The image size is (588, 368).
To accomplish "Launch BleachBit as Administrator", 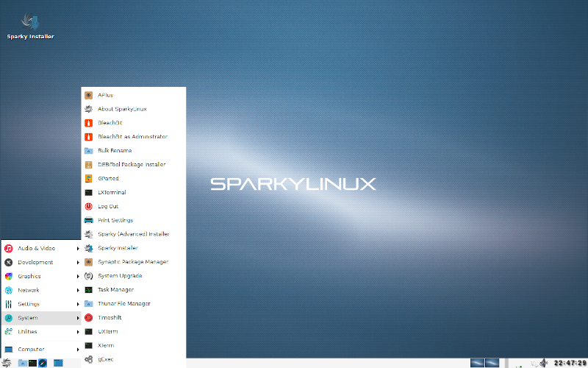I will click(134, 137).
